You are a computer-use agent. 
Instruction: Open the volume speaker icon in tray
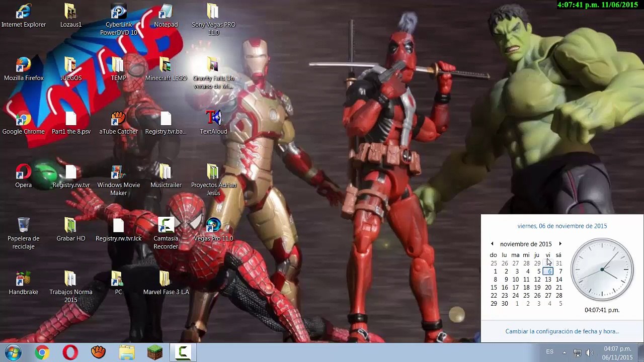click(590, 352)
